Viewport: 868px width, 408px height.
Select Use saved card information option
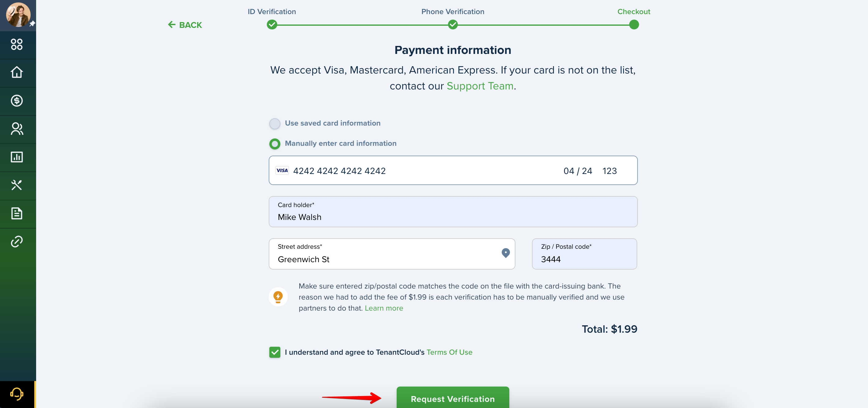click(275, 123)
